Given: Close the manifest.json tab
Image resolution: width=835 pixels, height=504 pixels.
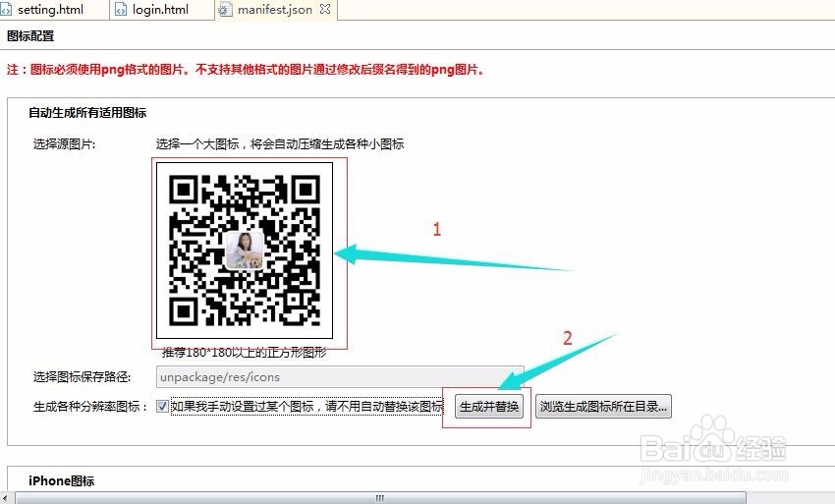Looking at the screenshot, I should [325, 9].
